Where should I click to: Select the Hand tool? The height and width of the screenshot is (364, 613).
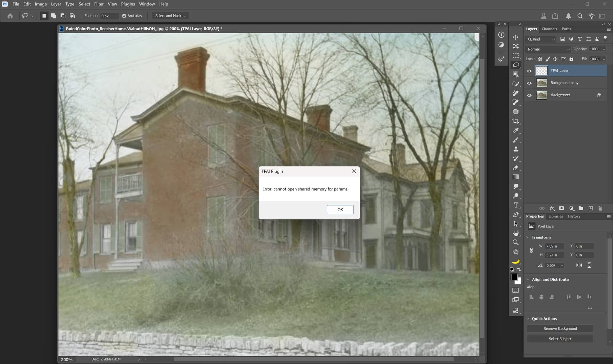(x=516, y=233)
